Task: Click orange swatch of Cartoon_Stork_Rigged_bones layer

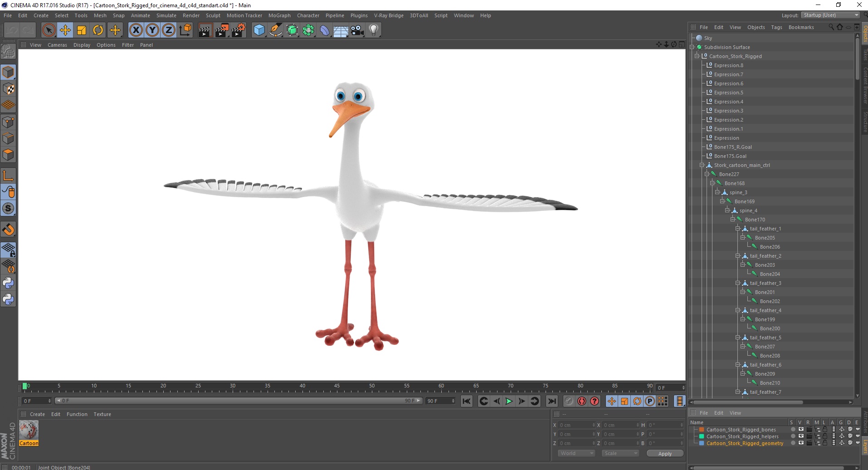Action: (702, 430)
